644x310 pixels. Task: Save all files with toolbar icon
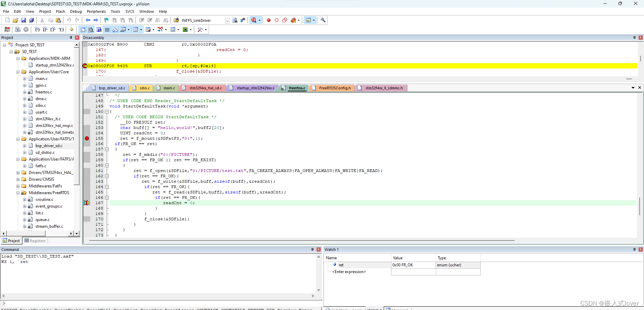pyautogui.click(x=32, y=20)
